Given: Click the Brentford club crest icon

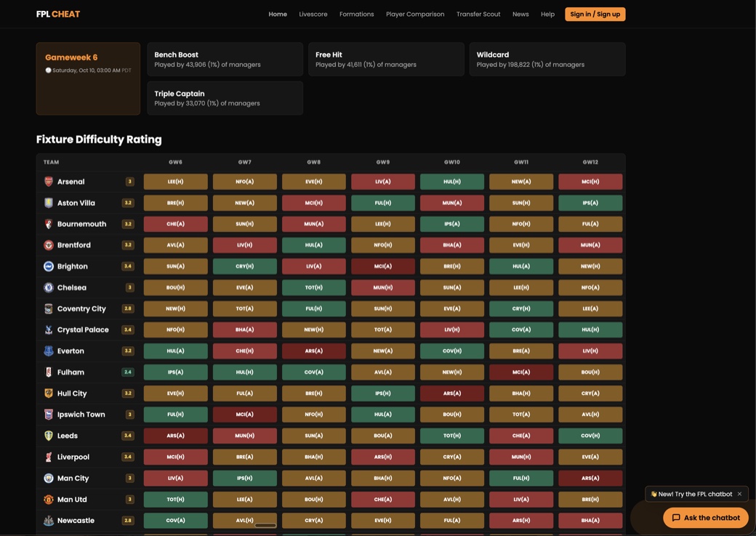Looking at the screenshot, I should (x=49, y=245).
